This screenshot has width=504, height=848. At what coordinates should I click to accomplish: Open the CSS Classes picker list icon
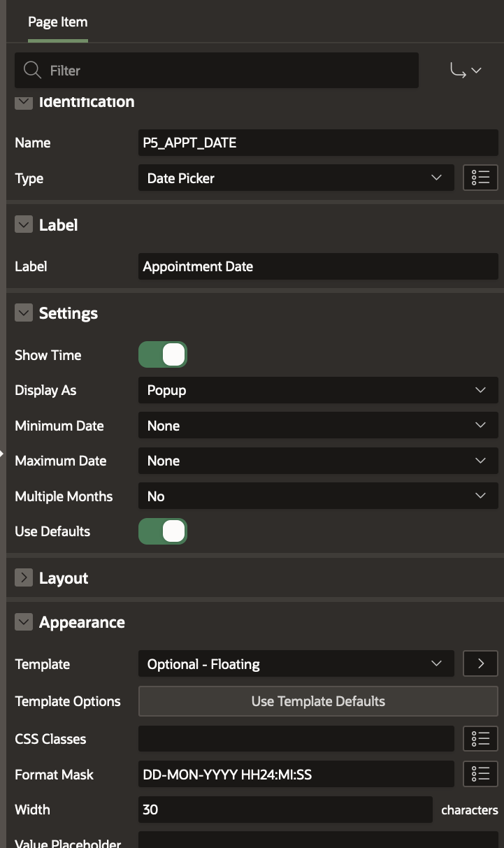pyautogui.click(x=480, y=739)
